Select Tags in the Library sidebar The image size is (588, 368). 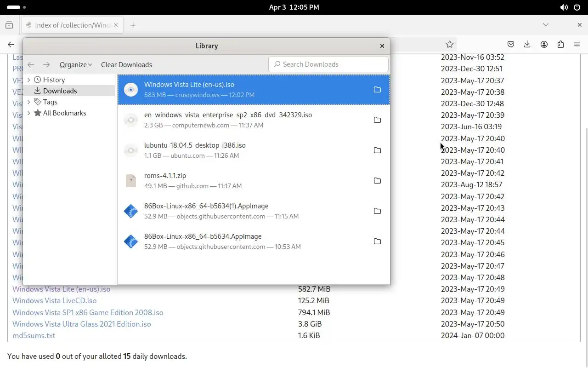pyautogui.click(x=69, y=102)
